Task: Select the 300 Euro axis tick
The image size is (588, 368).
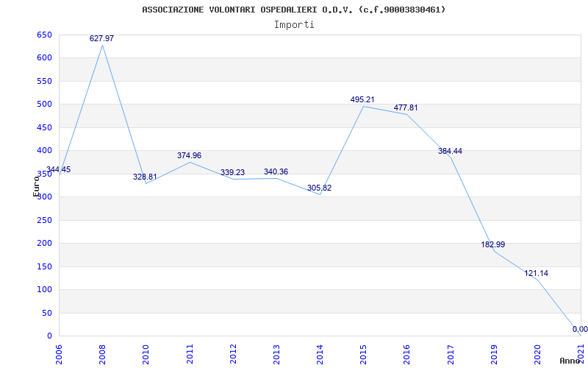Action: [44, 197]
